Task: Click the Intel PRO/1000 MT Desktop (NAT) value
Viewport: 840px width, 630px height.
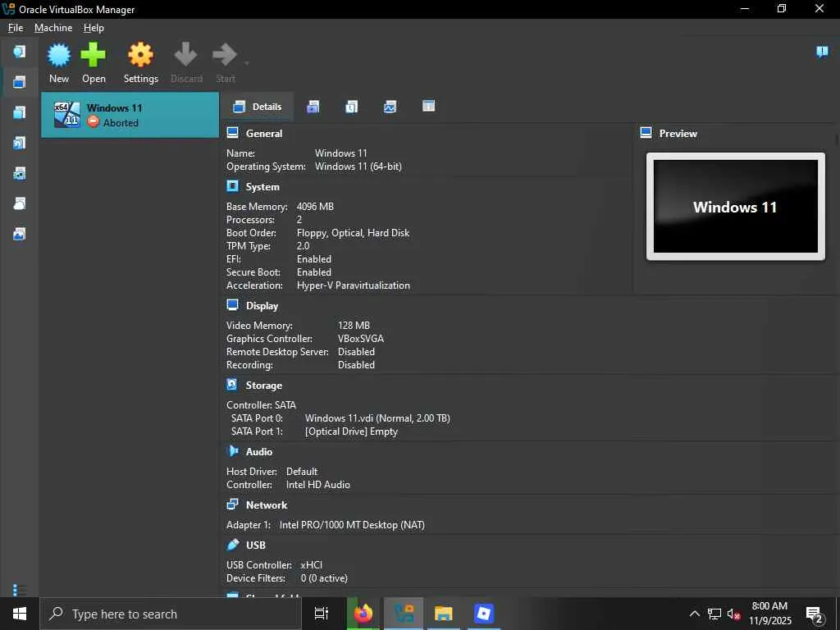Action: [x=352, y=525]
